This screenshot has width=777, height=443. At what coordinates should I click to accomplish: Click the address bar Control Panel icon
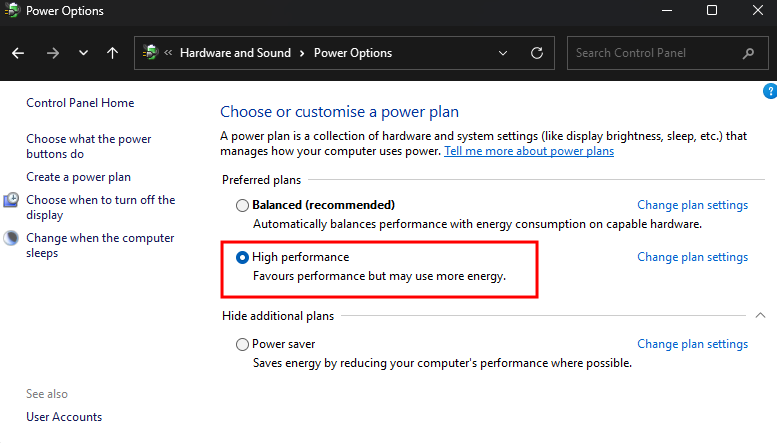tap(151, 53)
